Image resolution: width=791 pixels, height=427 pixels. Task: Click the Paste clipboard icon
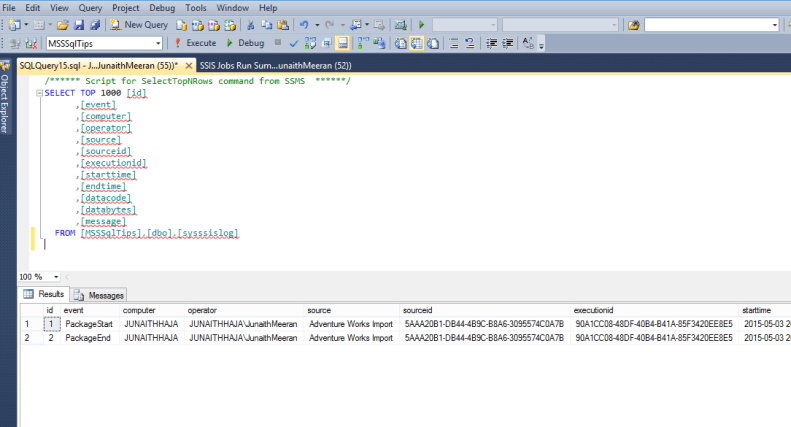pyautogui.click(x=283, y=25)
